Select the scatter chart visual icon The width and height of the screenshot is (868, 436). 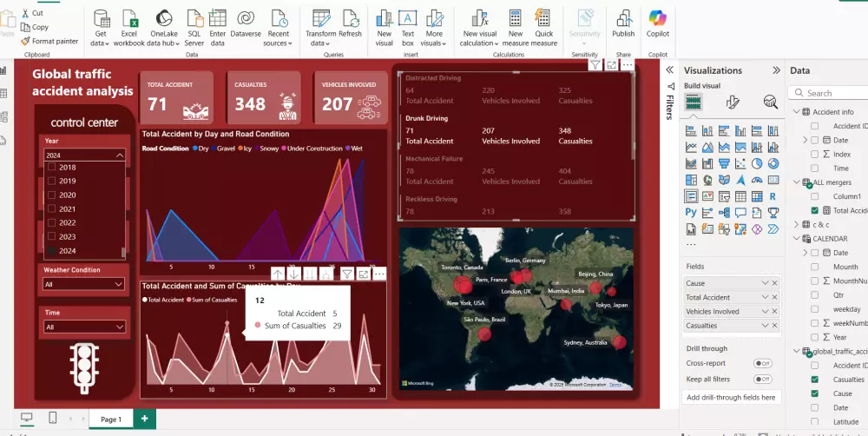tap(740, 163)
